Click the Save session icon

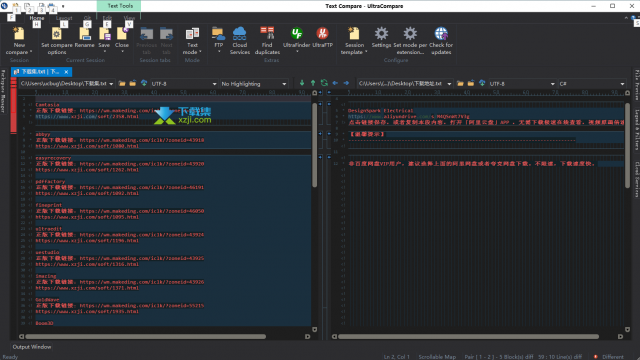click(x=104, y=34)
